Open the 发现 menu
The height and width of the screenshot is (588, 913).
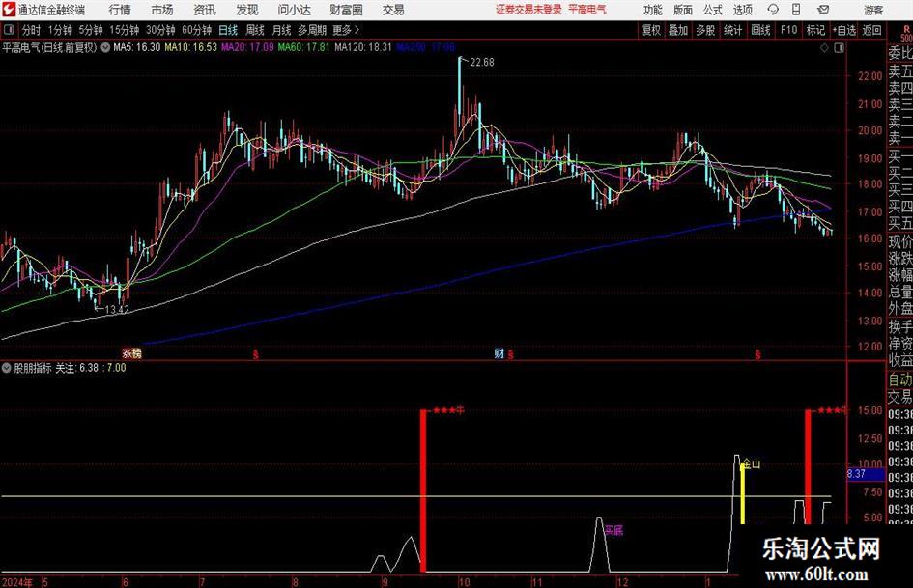(247, 10)
